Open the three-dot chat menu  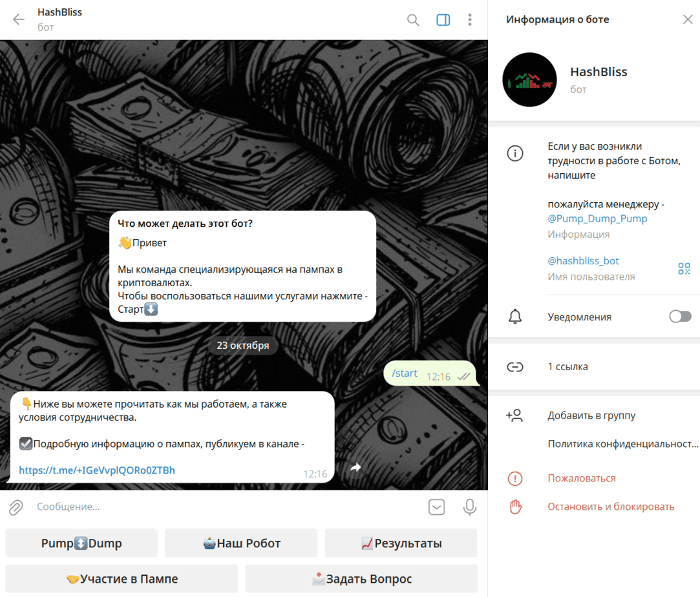(470, 20)
